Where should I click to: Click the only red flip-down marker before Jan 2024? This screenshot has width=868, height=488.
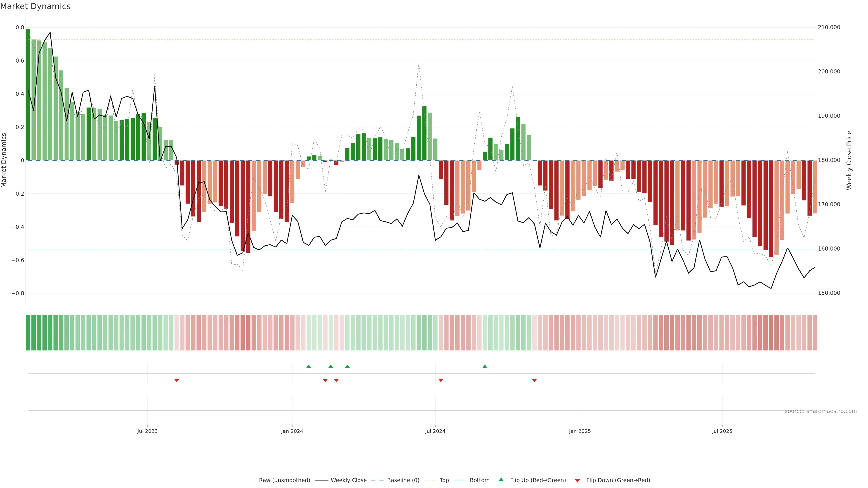coord(177,380)
